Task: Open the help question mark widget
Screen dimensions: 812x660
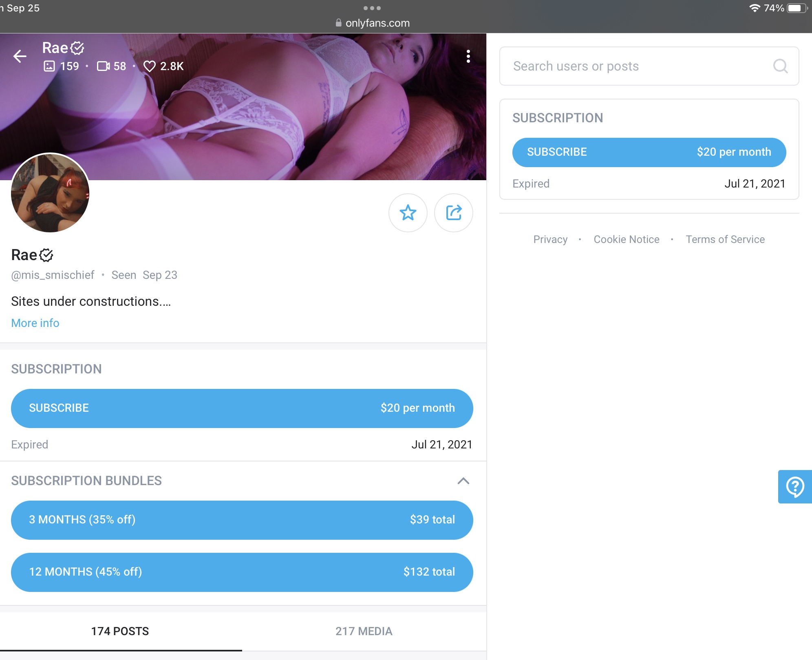Action: (x=794, y=487)
